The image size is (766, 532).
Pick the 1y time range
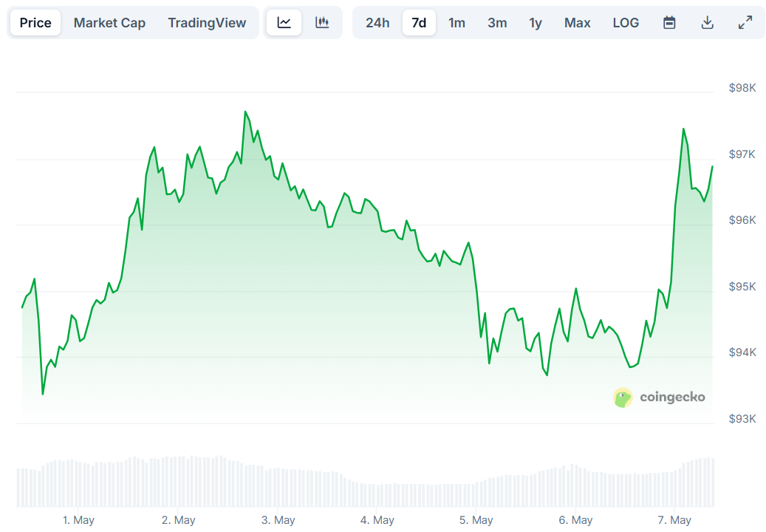pyautogui.click(x=536, y=22)
